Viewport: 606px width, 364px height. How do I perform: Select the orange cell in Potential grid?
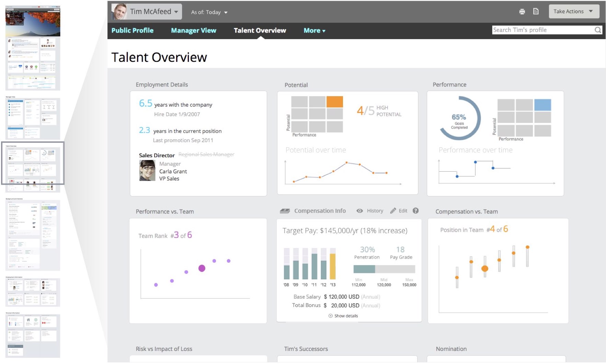(x=334, y=102)
